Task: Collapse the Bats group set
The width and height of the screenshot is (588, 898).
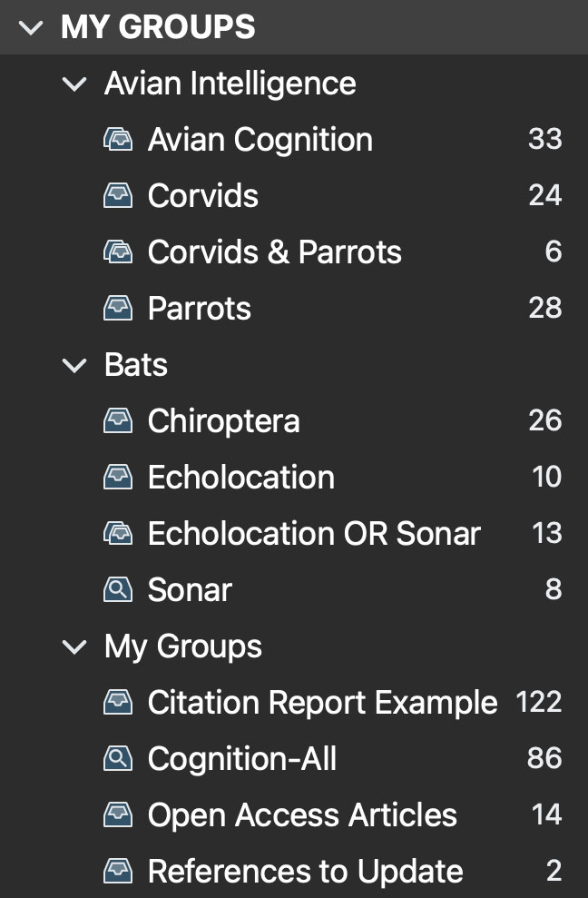Action: pyautogui.click(x=73, y=366)
